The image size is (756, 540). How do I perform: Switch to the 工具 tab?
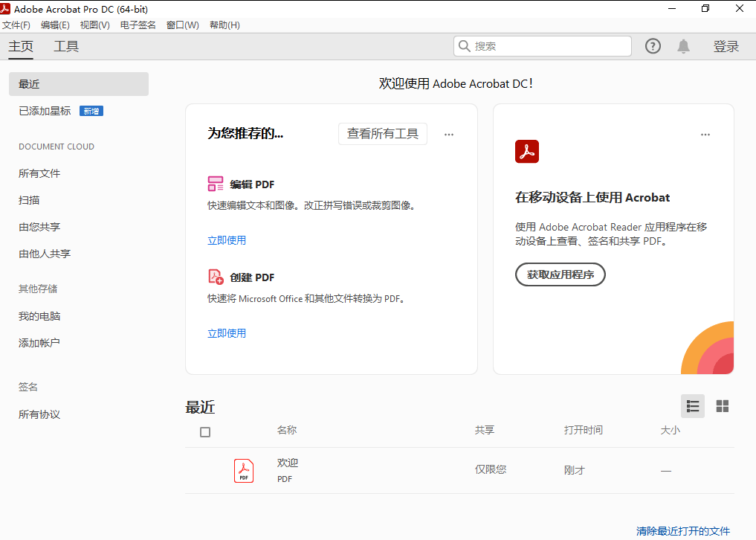[66, 46]
